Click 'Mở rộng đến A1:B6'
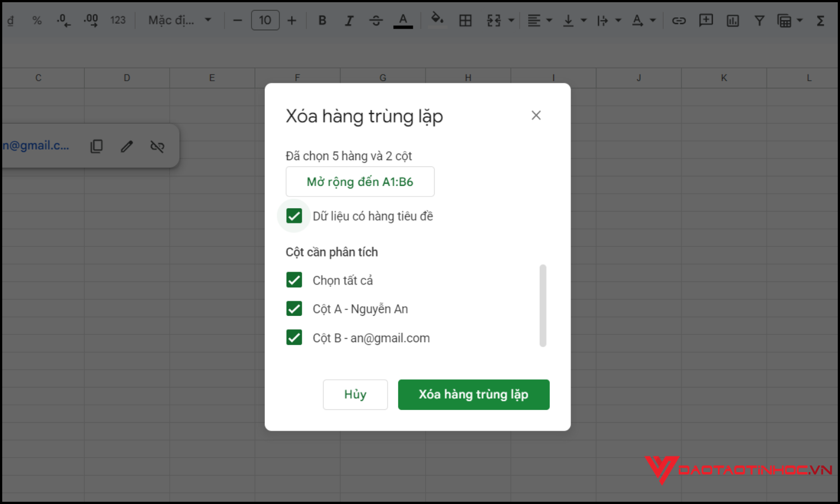This screenshot has height=504, width=840. [x=360, y=181]
